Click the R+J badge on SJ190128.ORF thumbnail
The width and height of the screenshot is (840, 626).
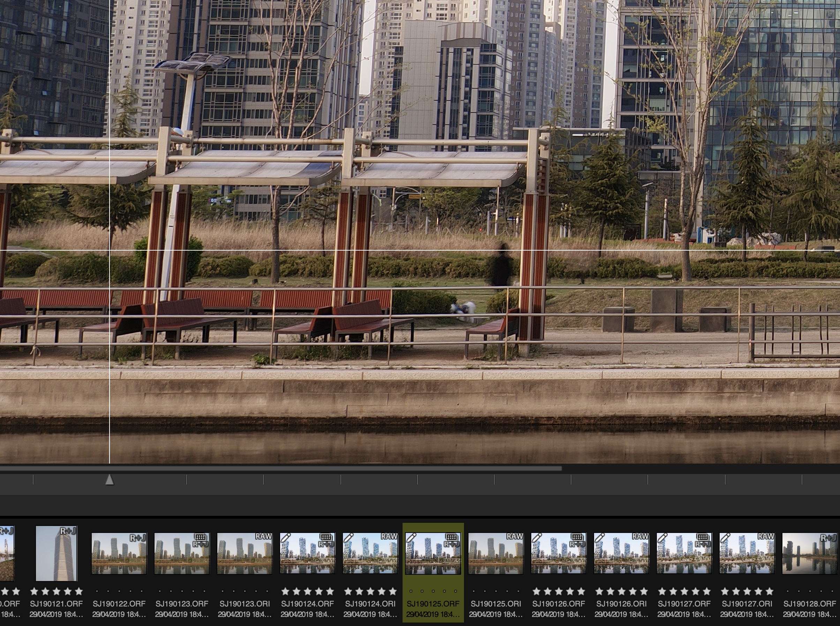tap(828, 538)
